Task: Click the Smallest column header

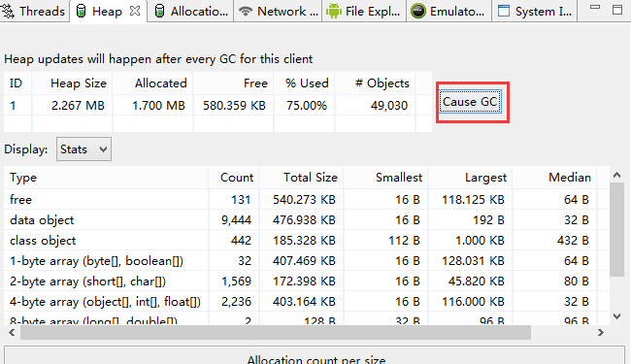Action: [x=385, y=178]
